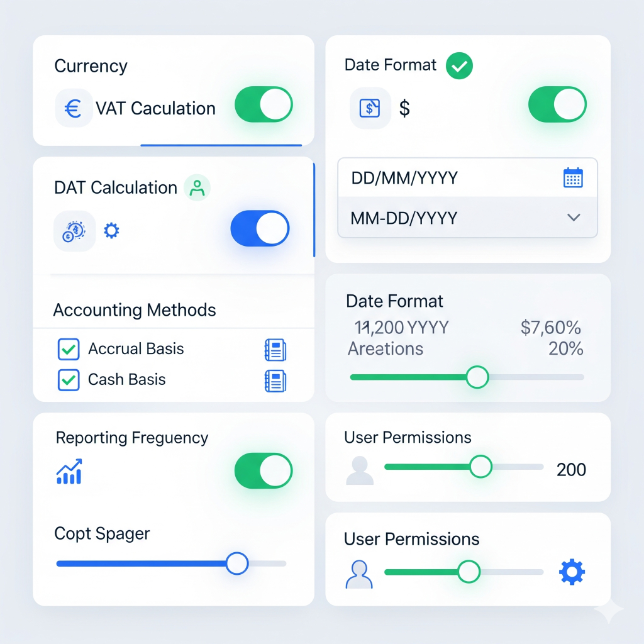Click the ledger icon next to Accrual Basis
This screenshot has height=644, width=644.
tap(275, 350)
